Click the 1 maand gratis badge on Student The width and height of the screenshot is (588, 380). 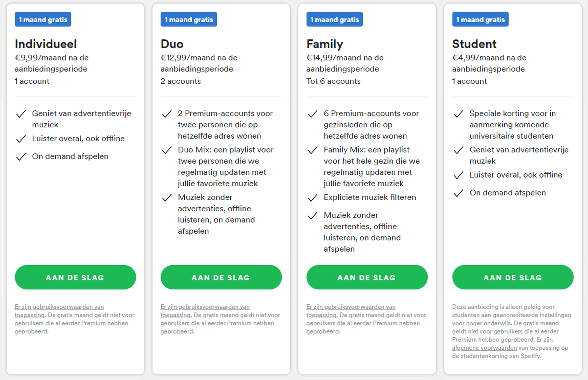(480, 19)
